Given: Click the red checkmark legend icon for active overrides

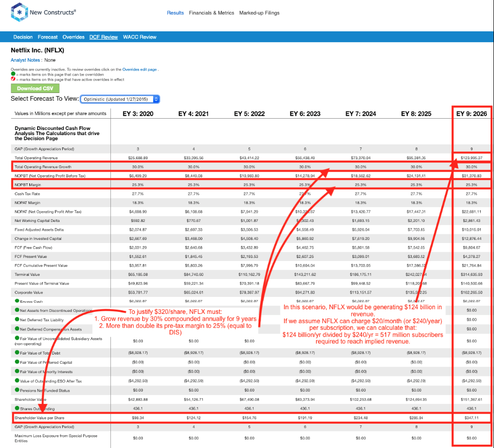Looking at the screenshot, I should pos(13,79).
